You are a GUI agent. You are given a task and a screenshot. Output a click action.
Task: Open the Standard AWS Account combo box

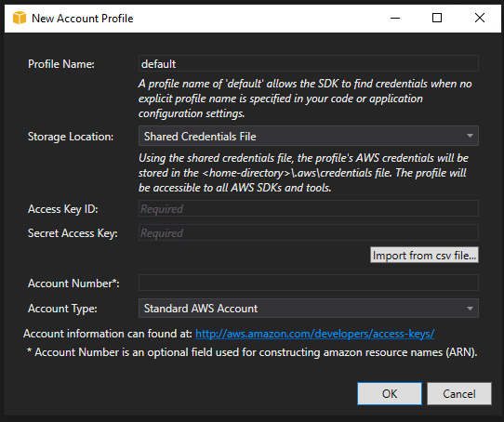pos(308,309)
